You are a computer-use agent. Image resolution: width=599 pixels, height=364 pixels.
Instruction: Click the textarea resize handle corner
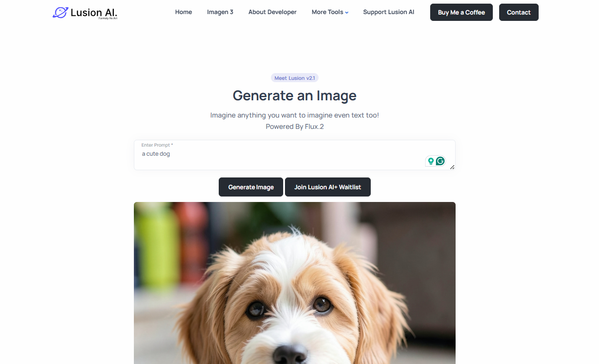(x=452, y=167)
